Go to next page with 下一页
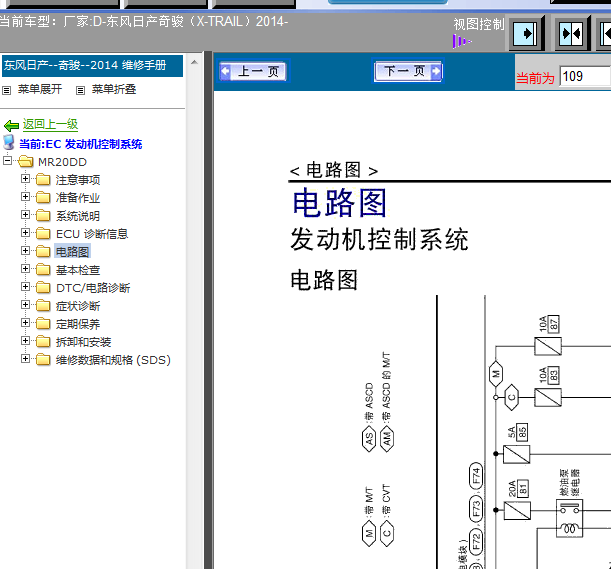The image size is (611, 569). click(408, 71)
